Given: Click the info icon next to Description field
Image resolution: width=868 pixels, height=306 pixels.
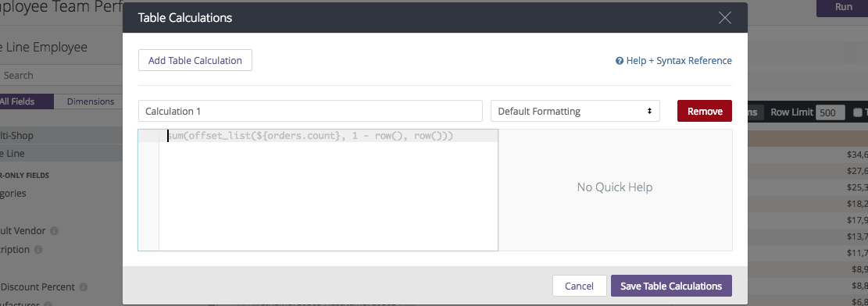Looking at the screenshot, I should [x=38, y=250].
